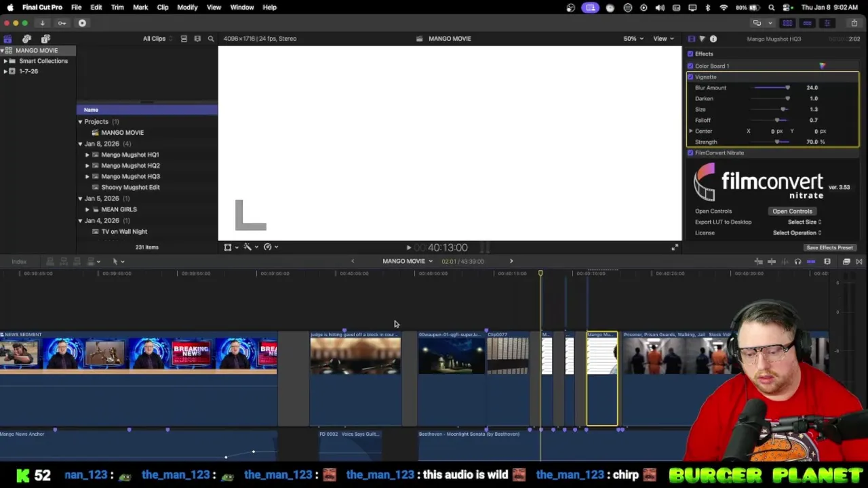The width and height of the screenshot is (868, 488).
Task: Open the All Clips filter dropdown
Action: tap(157, 39)
